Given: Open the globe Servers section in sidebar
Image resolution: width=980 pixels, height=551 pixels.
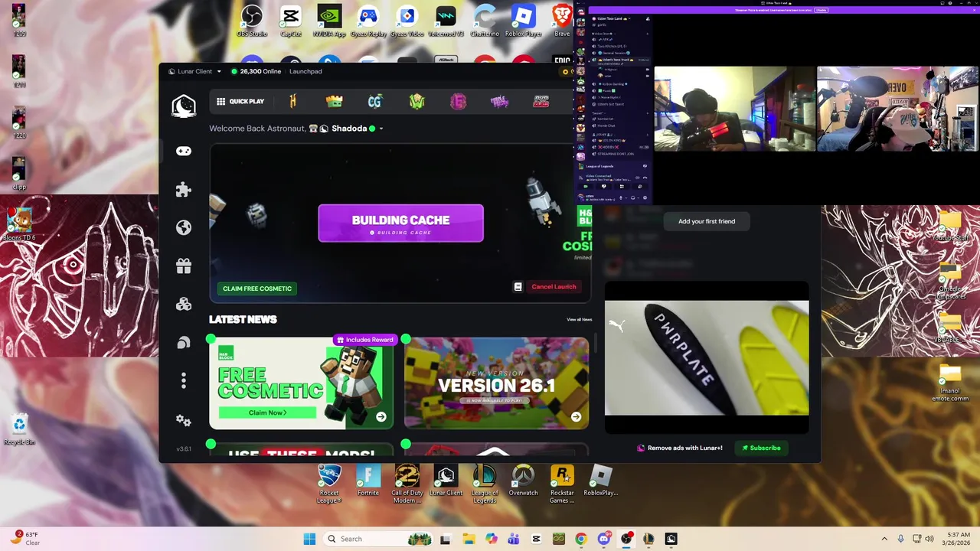Looking at the screenshot, I should 184,227.
